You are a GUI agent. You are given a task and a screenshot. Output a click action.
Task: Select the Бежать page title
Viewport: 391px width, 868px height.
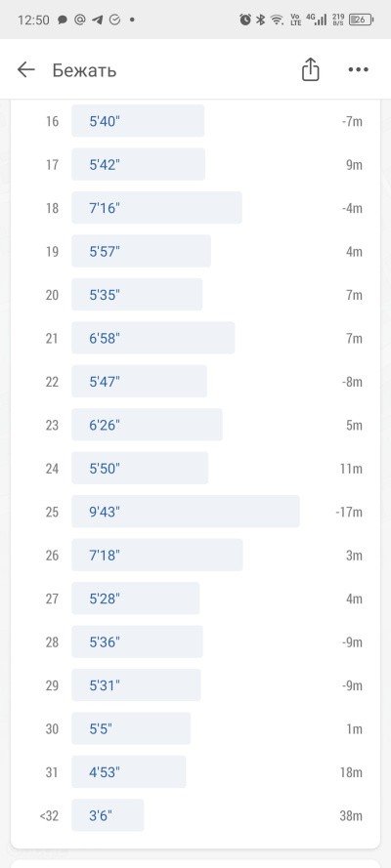point(84,70)
